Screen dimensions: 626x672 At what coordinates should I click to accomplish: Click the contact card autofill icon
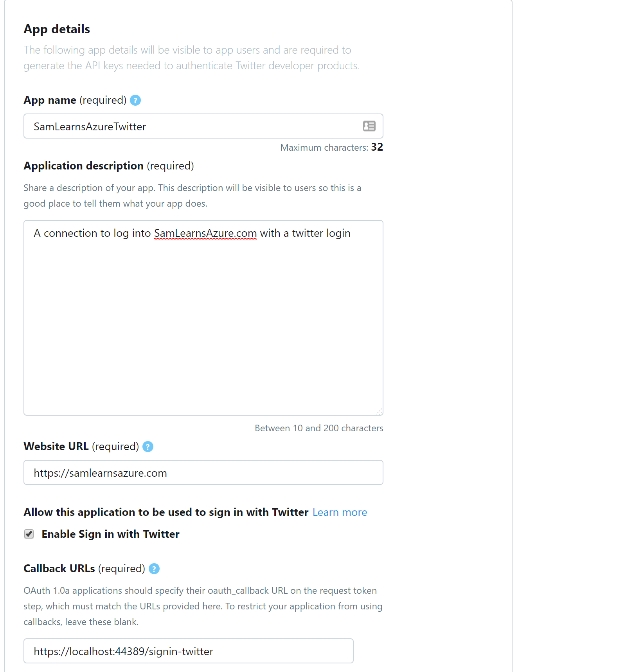click(x=369, y=126)
